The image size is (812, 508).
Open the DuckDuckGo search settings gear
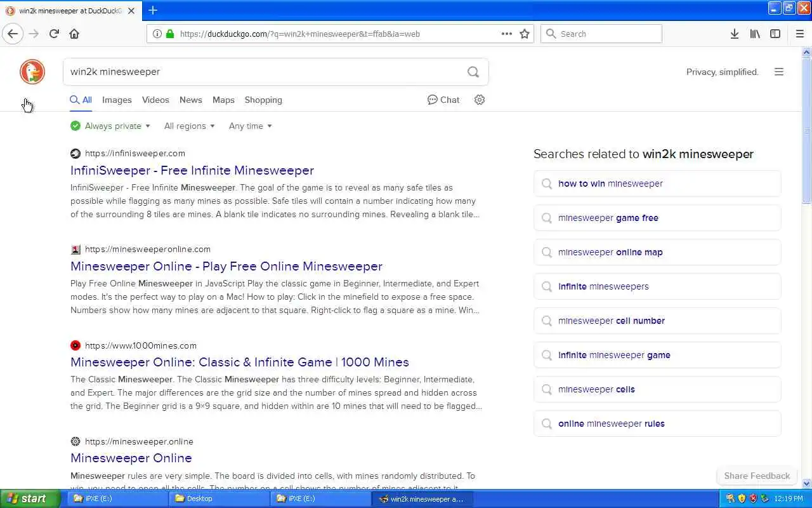tap(480, 100)
